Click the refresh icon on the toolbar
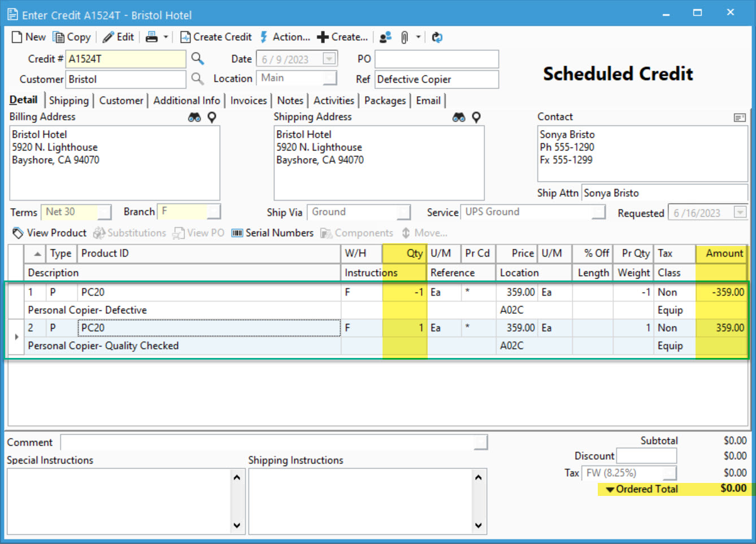This screenshot has width=756, height=544. pos(437,36)
